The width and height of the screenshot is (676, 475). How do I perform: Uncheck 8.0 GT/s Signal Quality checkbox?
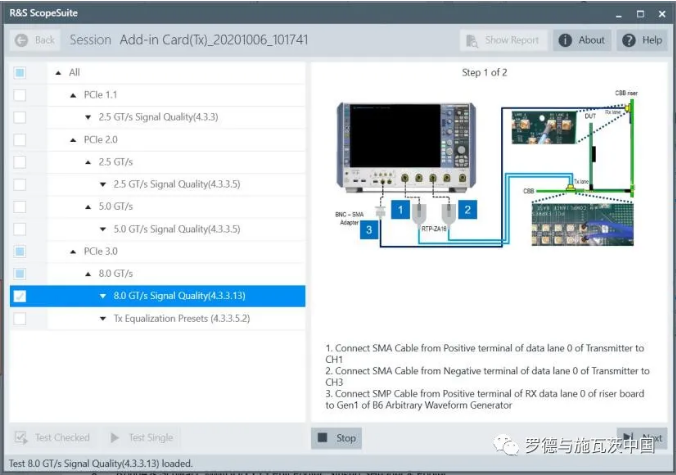(20, 296)
